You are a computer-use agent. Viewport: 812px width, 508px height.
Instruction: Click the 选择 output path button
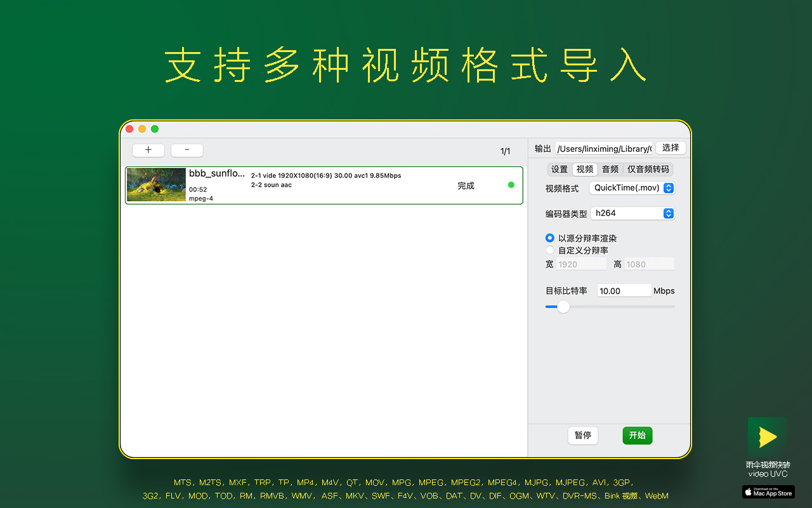click(x=671, y=148)
